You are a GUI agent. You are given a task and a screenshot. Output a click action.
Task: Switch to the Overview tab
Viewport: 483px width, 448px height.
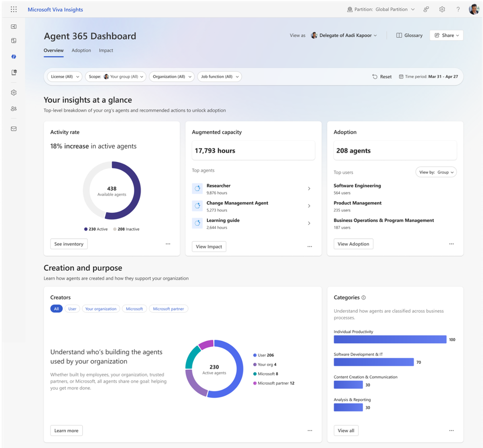tap(54, 50)
